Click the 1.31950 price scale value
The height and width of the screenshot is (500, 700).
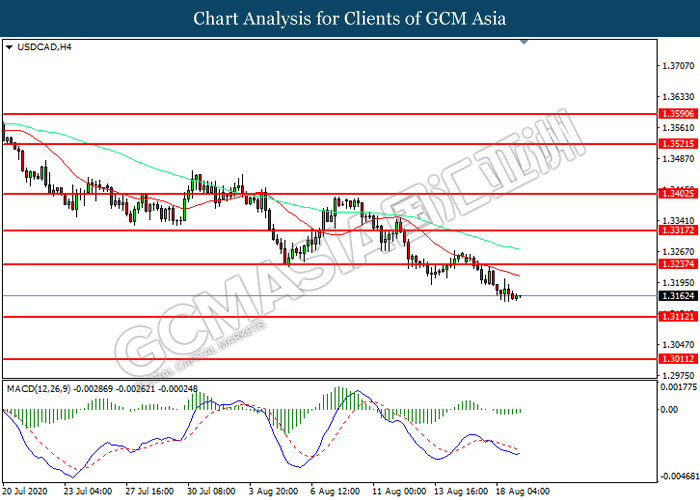678,283
